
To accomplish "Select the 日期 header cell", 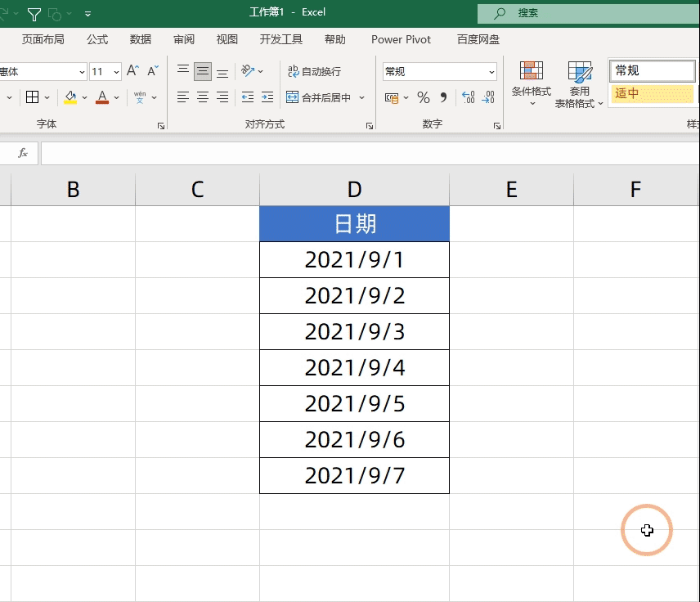I will point(354,224).
